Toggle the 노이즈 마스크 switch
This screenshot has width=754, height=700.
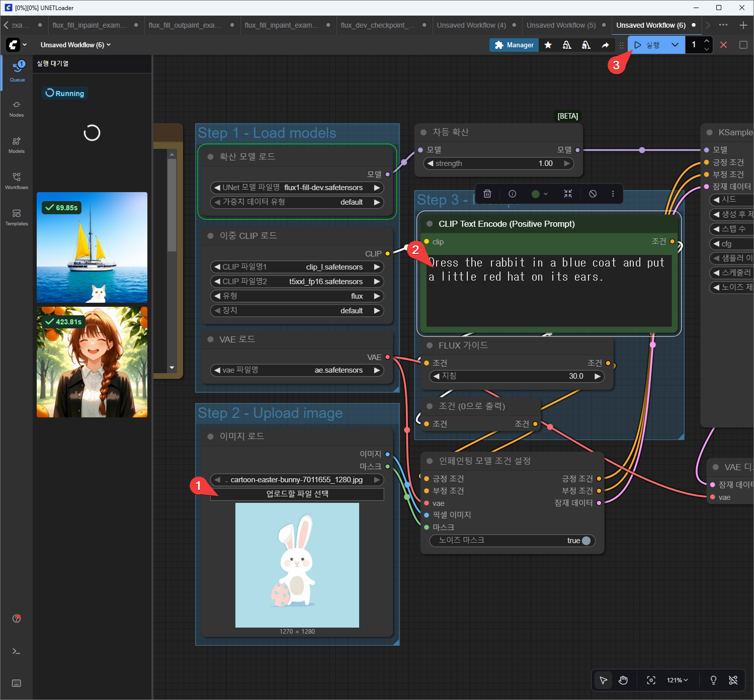click(x=585, y=541)
